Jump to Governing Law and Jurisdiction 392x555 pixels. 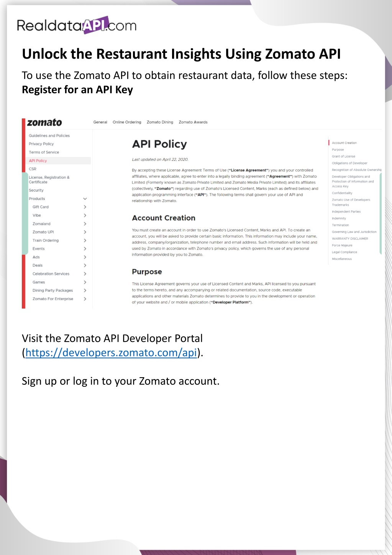click(354, 232)
